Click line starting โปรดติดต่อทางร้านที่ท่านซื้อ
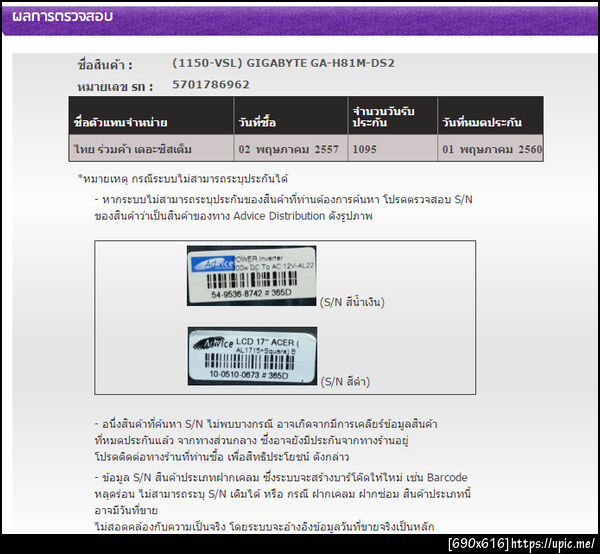 (x=222, y=456)
